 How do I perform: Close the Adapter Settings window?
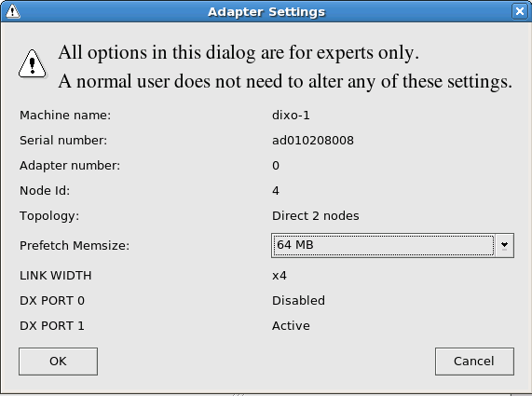(520, 11)
